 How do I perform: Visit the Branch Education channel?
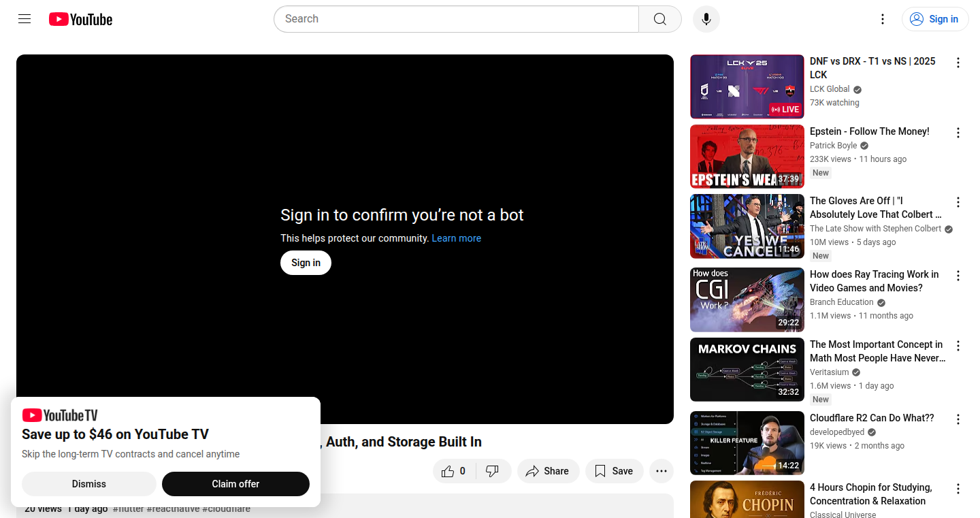(841, 302)
